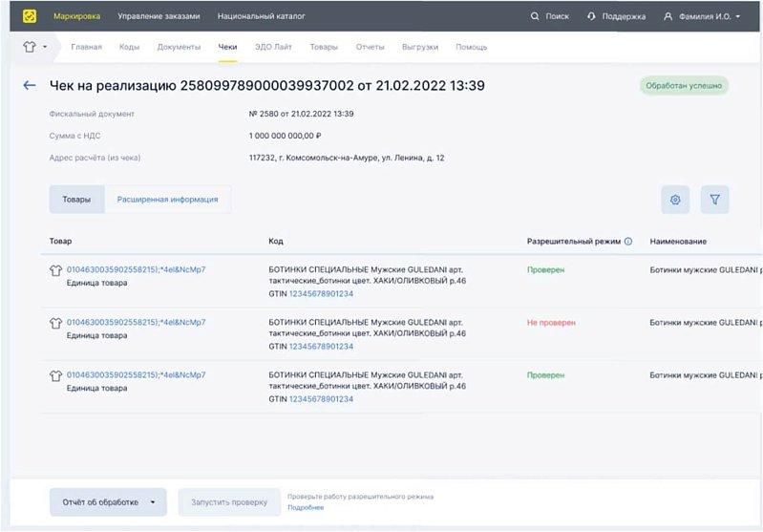Click the Запустить проверку button
Viewport: 763px width, 532px height.
229,501
